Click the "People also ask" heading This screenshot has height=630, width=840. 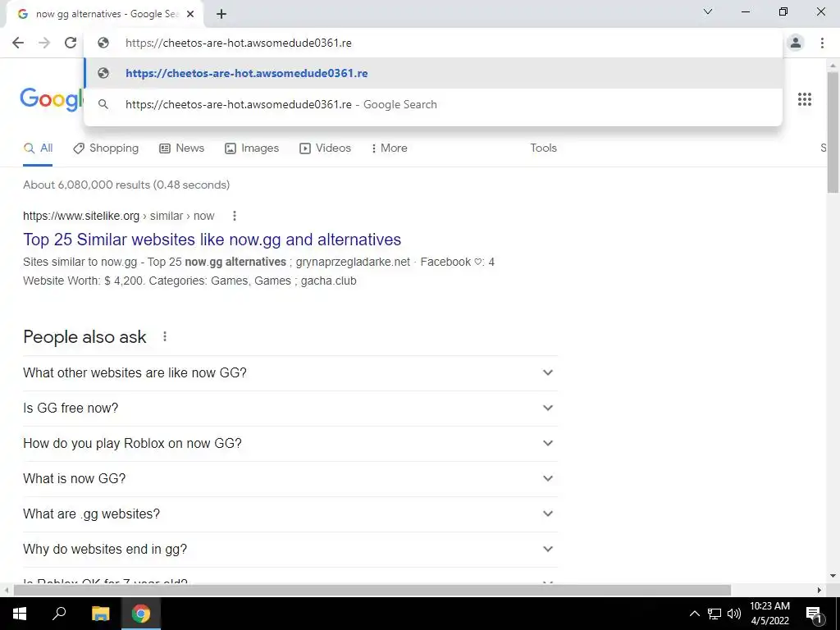[x=84, y=337]
